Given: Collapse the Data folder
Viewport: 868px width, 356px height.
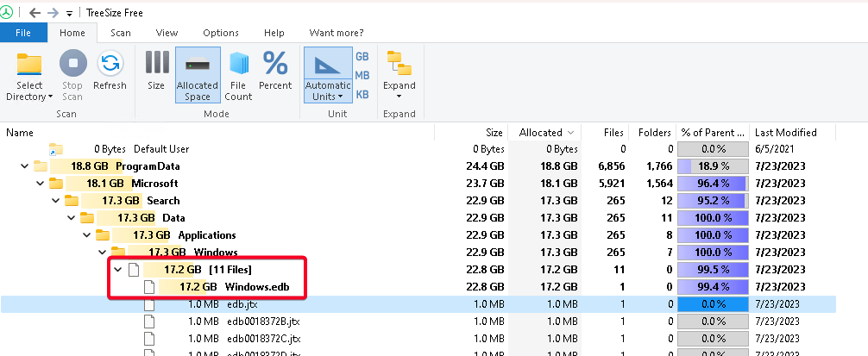Looking at the screenshot, I should (71, 218).
